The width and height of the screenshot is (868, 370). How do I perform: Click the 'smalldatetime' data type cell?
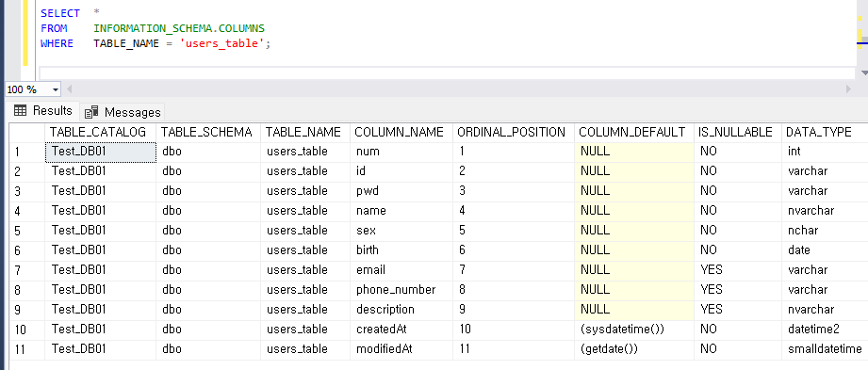tap(825, 350)
